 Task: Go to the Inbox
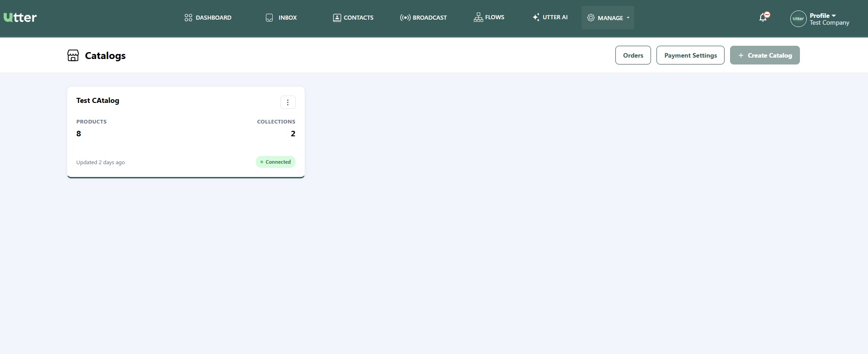click(x=281, y=17)
